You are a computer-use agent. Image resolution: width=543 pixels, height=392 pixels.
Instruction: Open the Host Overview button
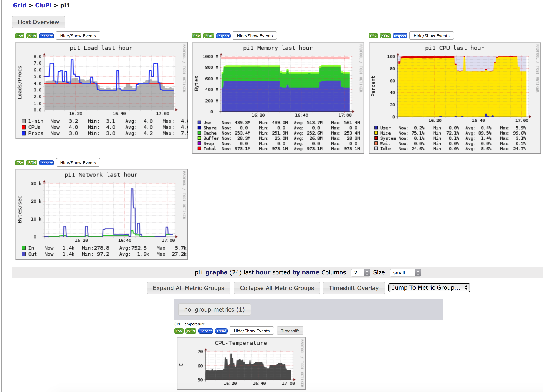tap(38, 22)
